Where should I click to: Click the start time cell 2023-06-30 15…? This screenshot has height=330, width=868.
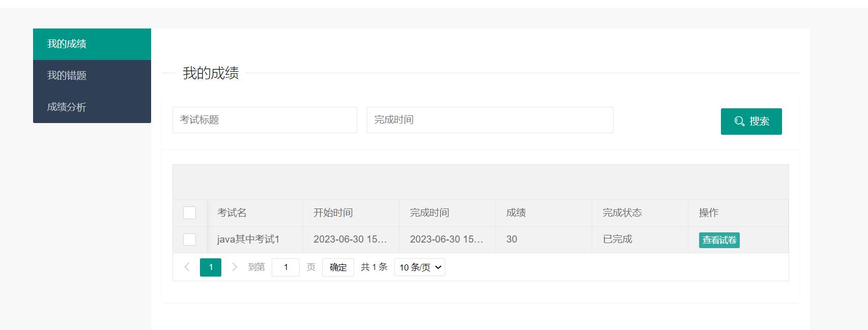click(x=351, y=239)
